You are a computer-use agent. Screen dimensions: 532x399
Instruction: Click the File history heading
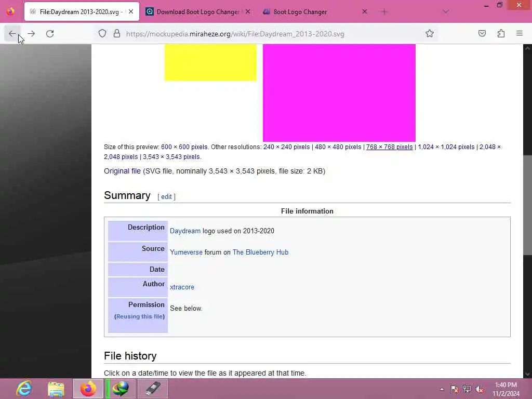click(x=130, y=356)
